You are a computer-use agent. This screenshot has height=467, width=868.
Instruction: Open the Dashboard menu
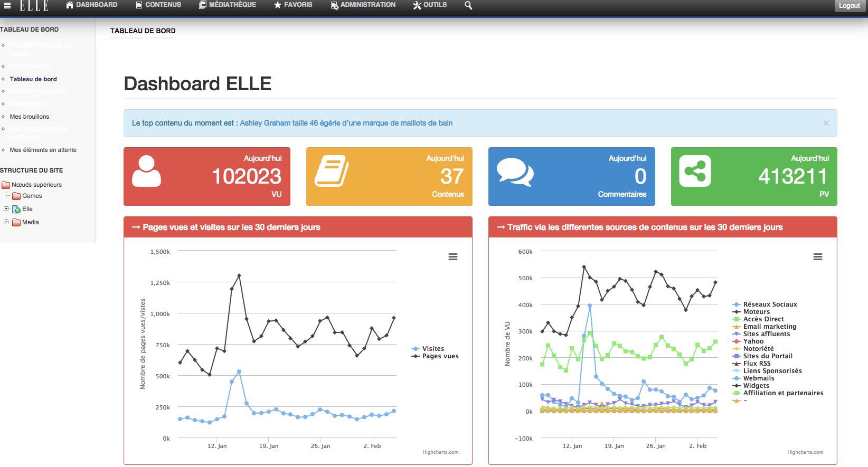coord(91,5)
